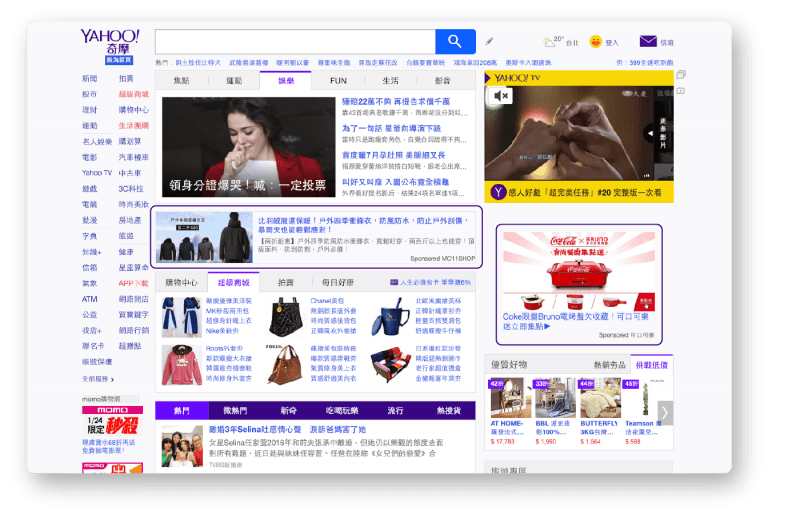Open the crying woman news image
800x526 pixels.
[247, 146]
